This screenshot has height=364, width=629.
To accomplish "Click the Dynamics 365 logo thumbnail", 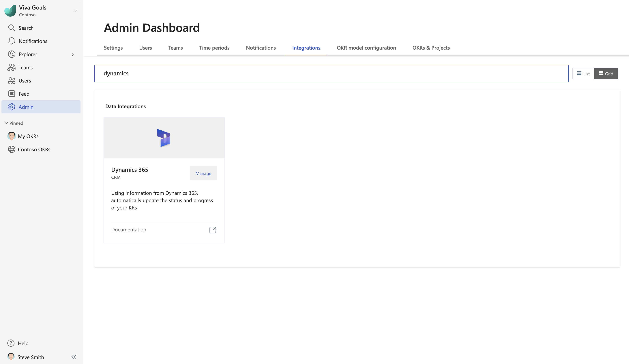I will point(164,138).
